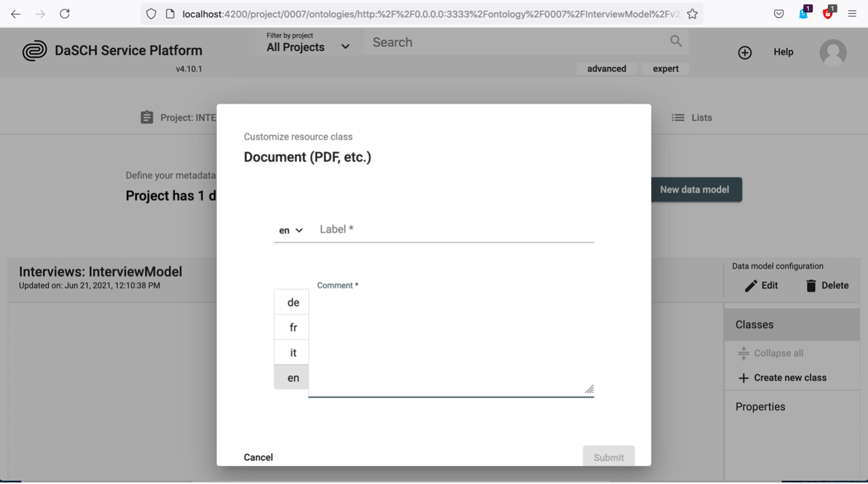The height and width of the screenshot is (484, 868).
Task: Click the search magnifier icon
Action: [x=675, y=41]
